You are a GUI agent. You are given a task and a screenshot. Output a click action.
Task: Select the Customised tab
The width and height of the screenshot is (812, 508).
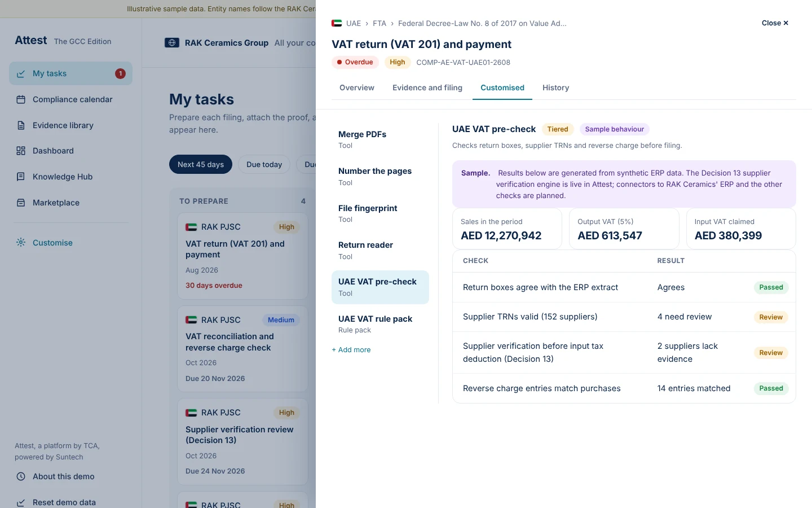502,87
